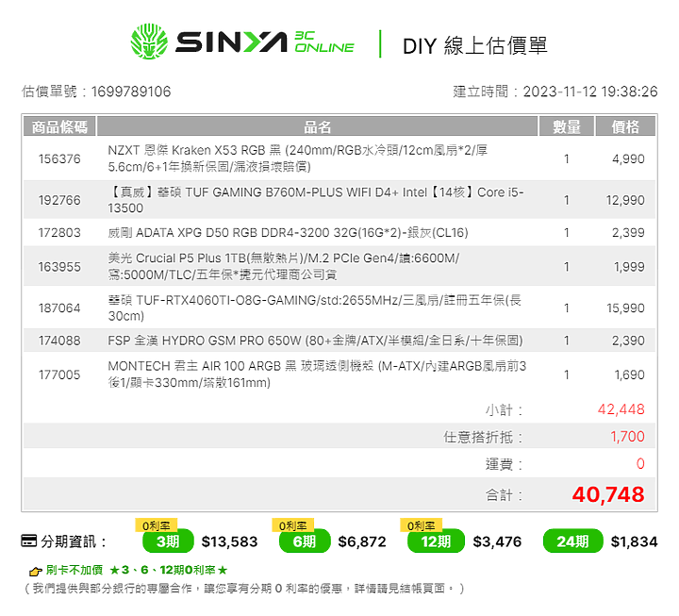
Task: Click the 價格 column header
Action: click(625, 126)
